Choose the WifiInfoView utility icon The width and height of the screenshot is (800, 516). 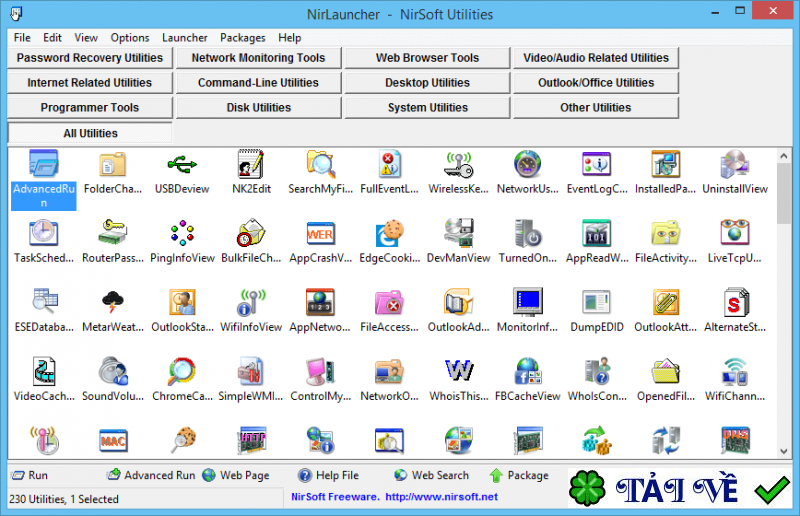[x=251, y=303]
